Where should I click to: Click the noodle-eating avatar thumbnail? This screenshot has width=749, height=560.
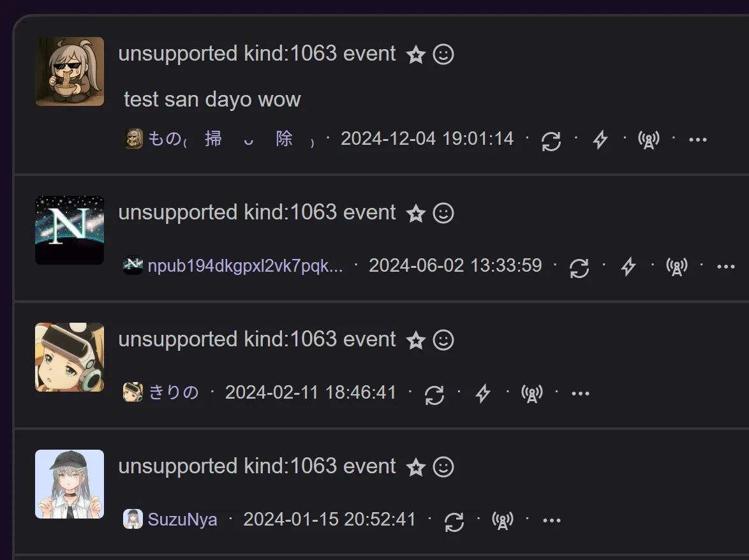pyautogui.click(x=70, y=71)
